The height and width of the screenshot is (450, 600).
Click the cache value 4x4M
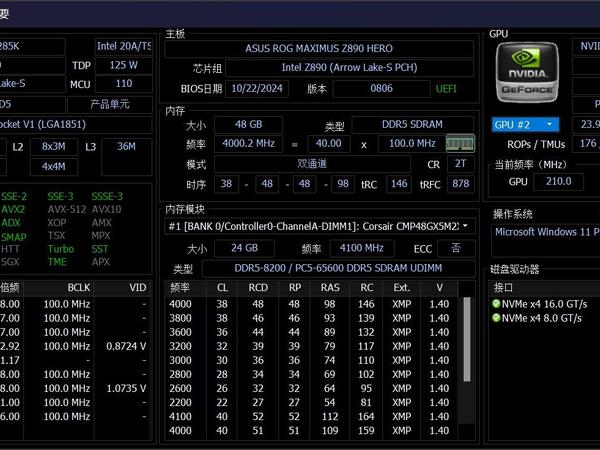54,166
